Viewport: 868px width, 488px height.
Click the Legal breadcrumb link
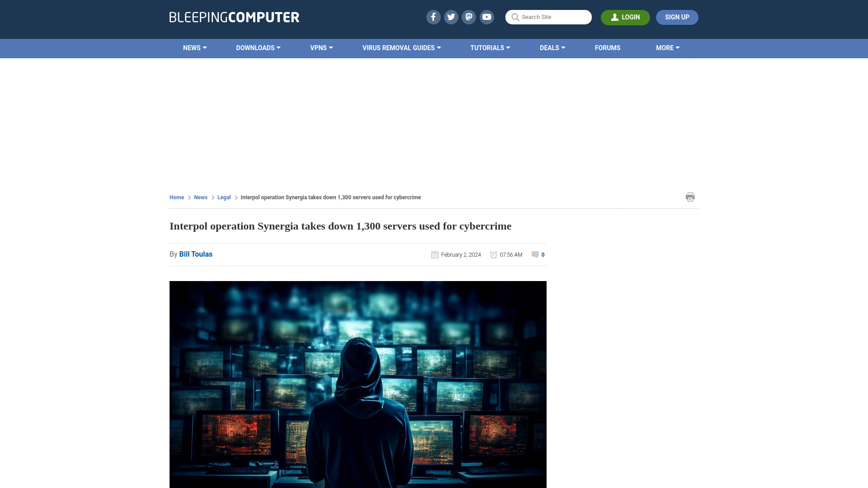coord(224,197)
